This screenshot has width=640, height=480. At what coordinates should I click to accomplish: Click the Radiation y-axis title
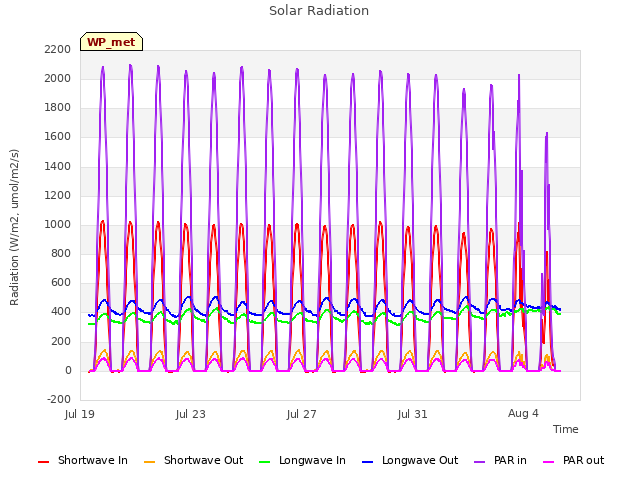[14, 227]
